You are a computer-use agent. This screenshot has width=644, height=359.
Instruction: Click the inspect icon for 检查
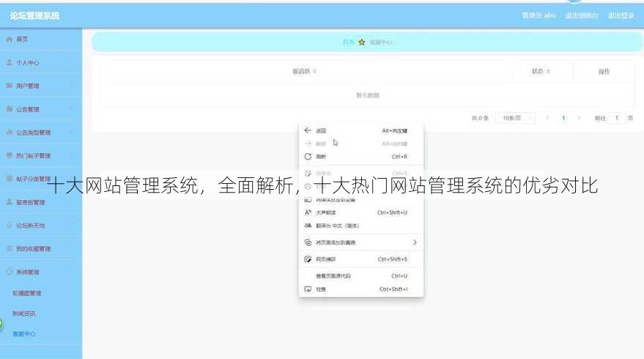pos(308,289)
